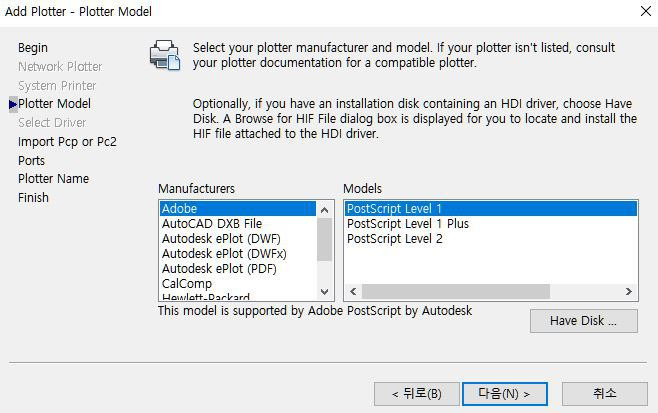Screen dimensions: 658x413
Task: Click the Manufacturers vertical scrollbar thumb
Action: coord(324,239)
